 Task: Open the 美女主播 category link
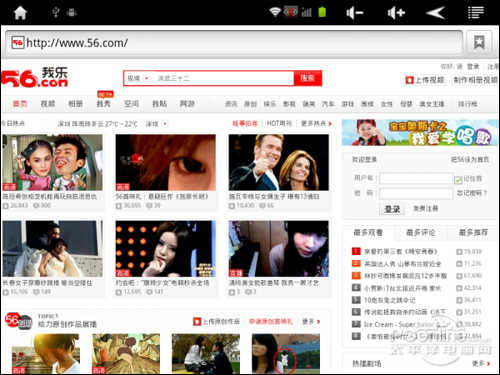tap(432, 104)
